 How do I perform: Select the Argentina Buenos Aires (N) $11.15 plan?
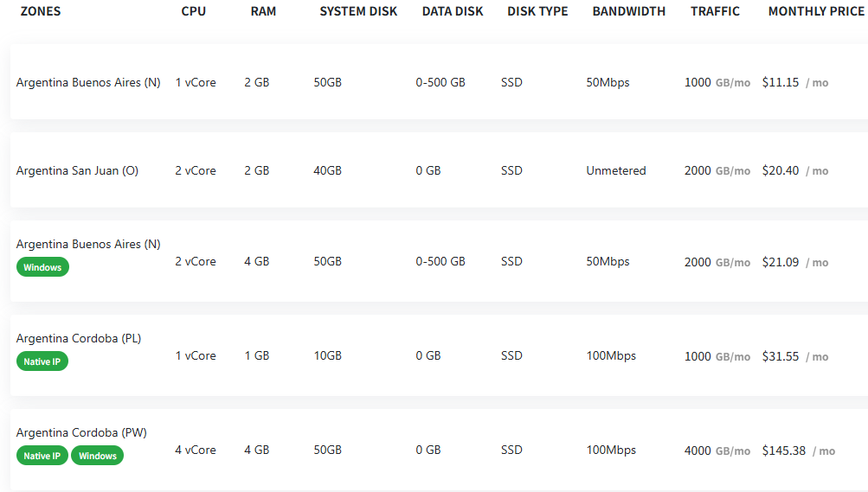[439, 82]
